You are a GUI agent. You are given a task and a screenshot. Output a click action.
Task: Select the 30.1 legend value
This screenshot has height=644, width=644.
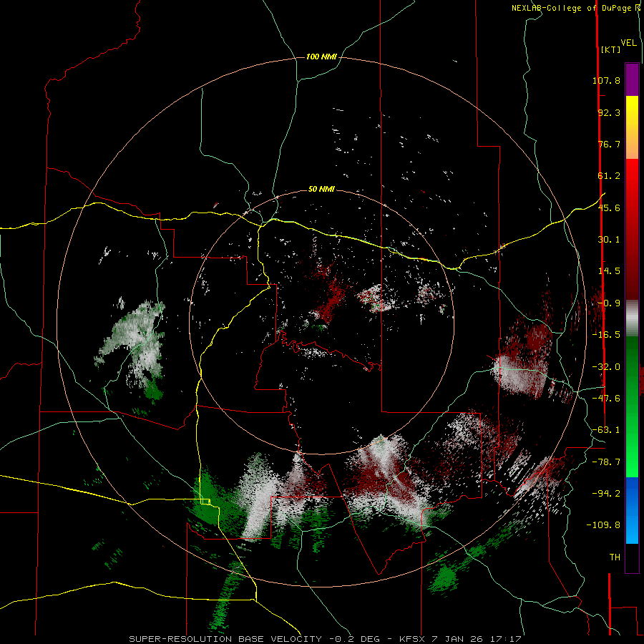(609, 240)
